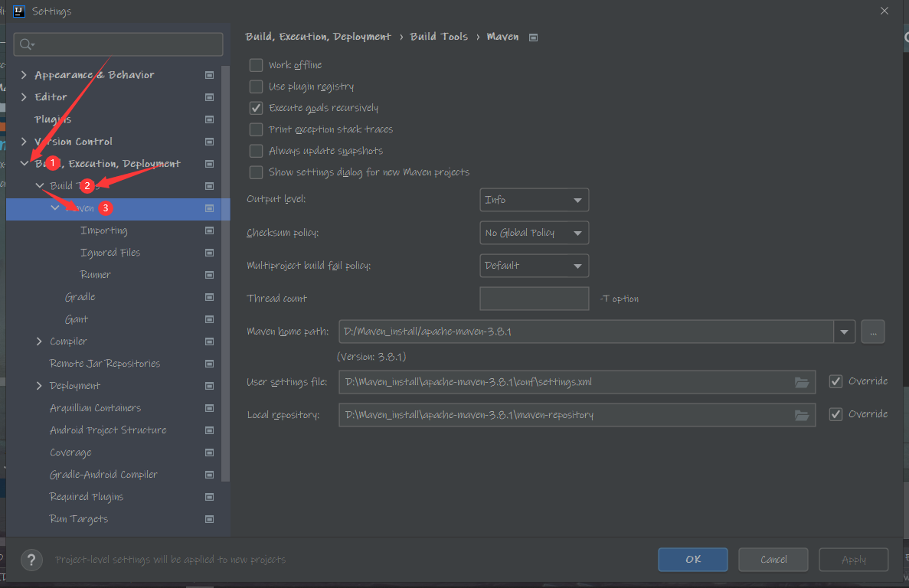Screen dimensions: 909x588
Task: Close the Settings dialog
Action: coord(884,11)
